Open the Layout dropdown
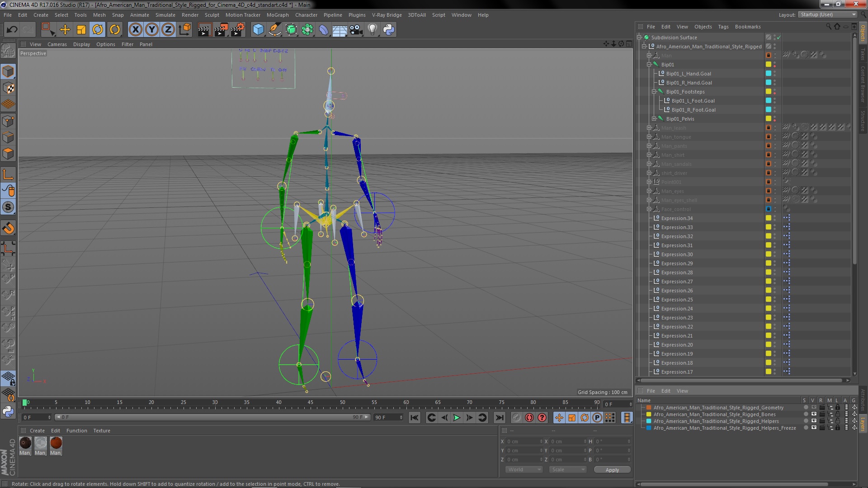Viewport: 868px width, 488px height. point(827,15)
